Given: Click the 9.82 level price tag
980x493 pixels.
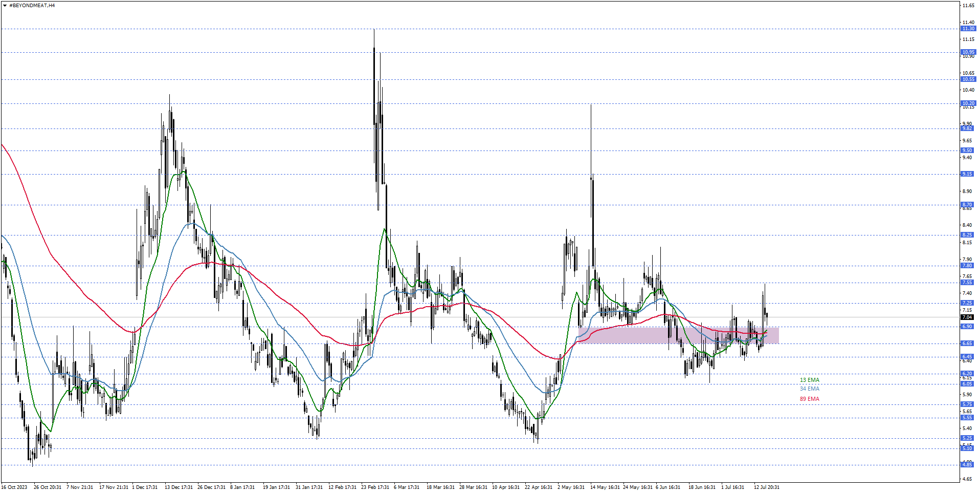Looking at the screenshot, I should (x=968, y=128).
